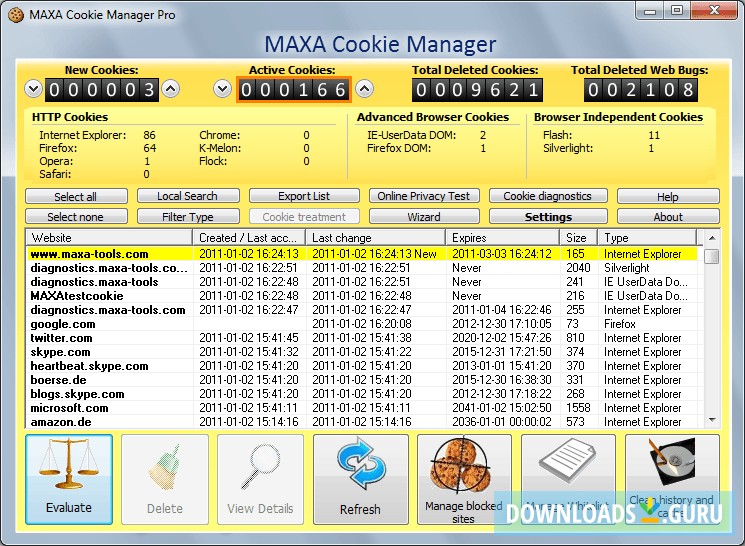Decrease New Cookies counter with down arrow
Screen dimensions: 745x546
(x=33, y=89)
